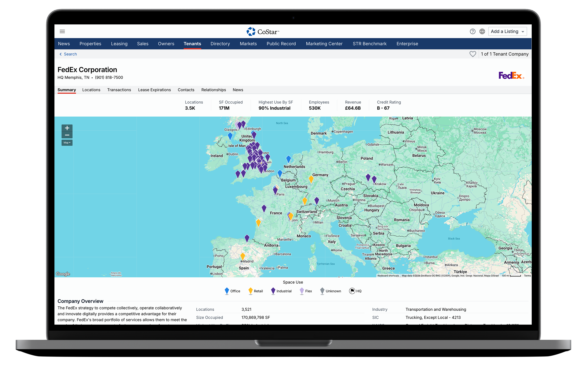Image resolution: width=588 pixels, height=376 pixels.
Task: Click the Google logo on map
Action: pyautogui.click(x=63, y=274)
